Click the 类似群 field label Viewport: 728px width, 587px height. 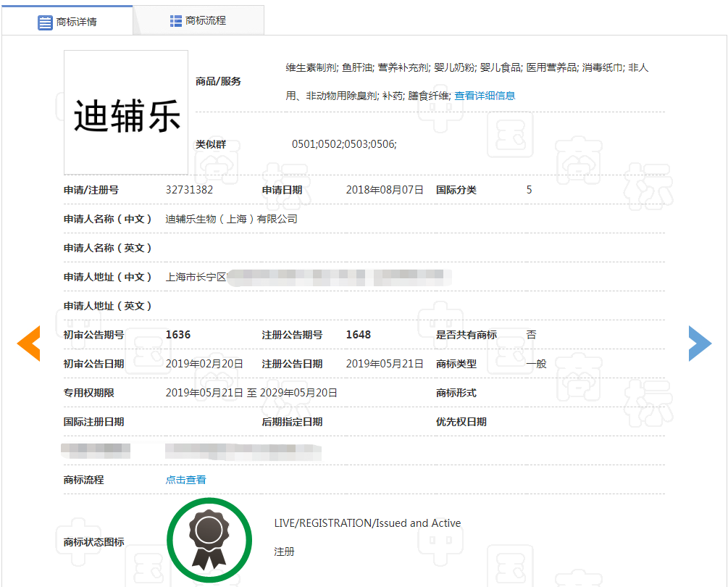coord(211,144)
